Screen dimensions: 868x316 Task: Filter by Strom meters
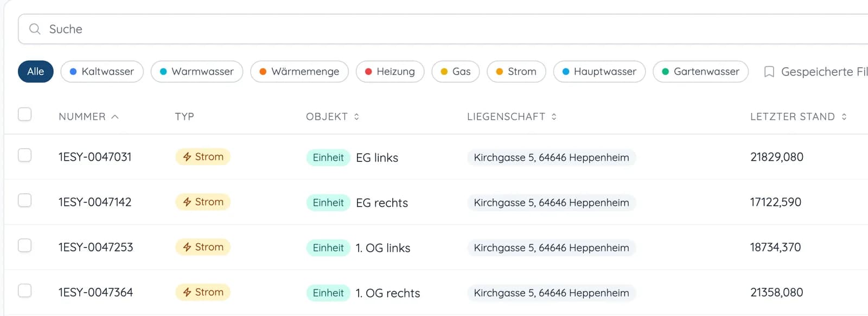(516, 72)
